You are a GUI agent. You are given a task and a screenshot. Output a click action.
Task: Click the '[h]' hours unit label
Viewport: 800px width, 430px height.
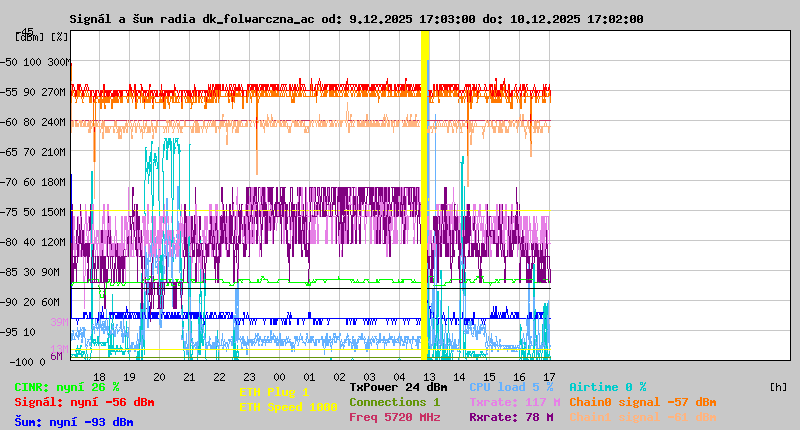coord(778,387)
